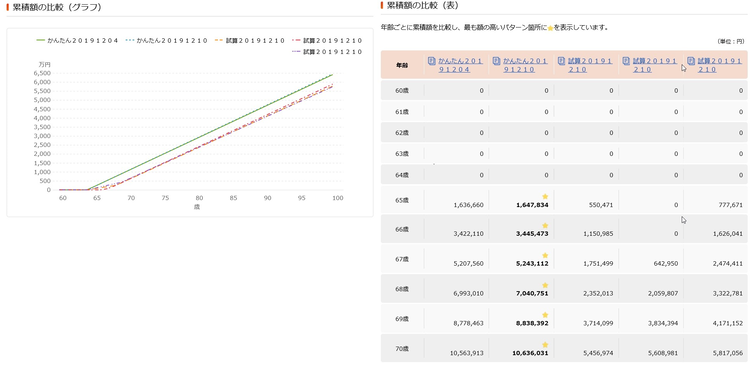Click the 累積額の比較（表） heading

(x=422, y=5)
